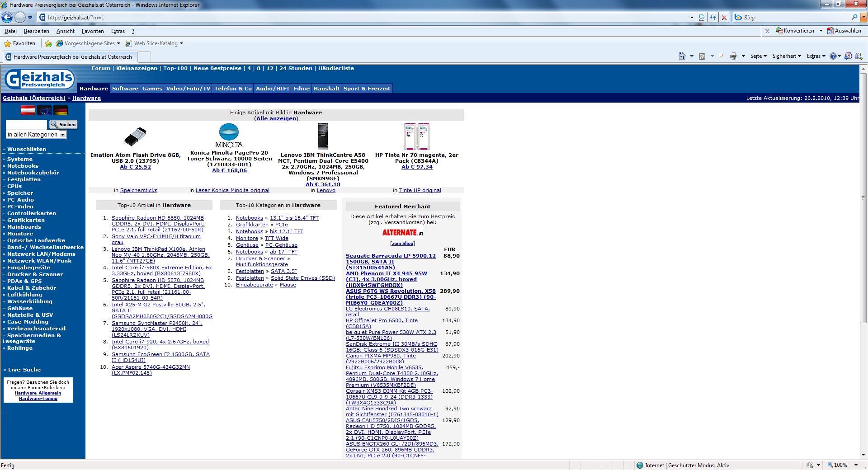Open the Ansicht menu
The height and width of the screenshot is (470, 868).
[x=66, y=31]
